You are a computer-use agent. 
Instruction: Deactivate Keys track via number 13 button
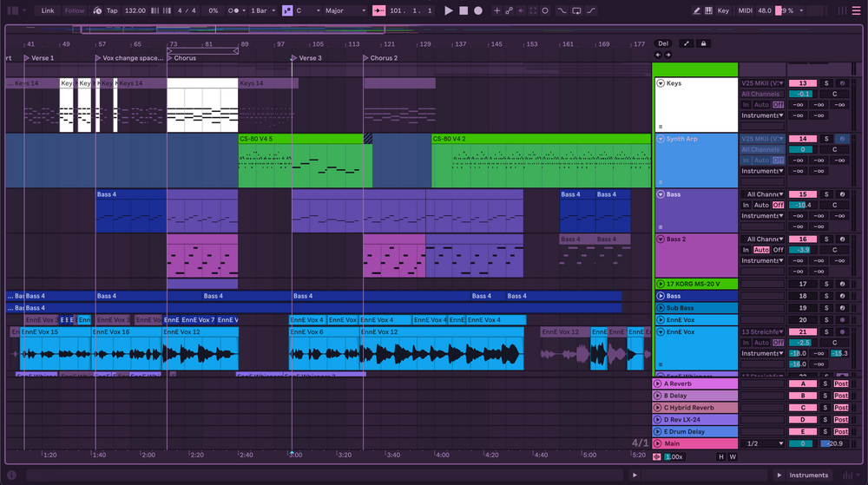click(x=803, y=83)
